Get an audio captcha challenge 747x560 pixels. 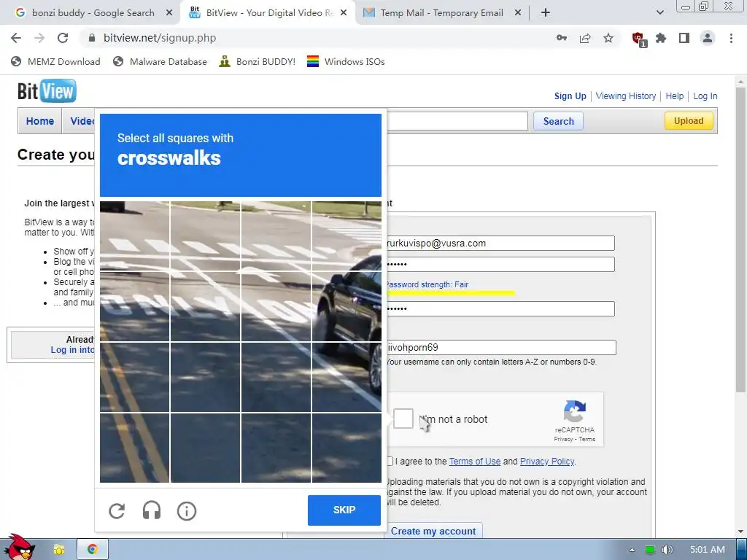(152, 511)
